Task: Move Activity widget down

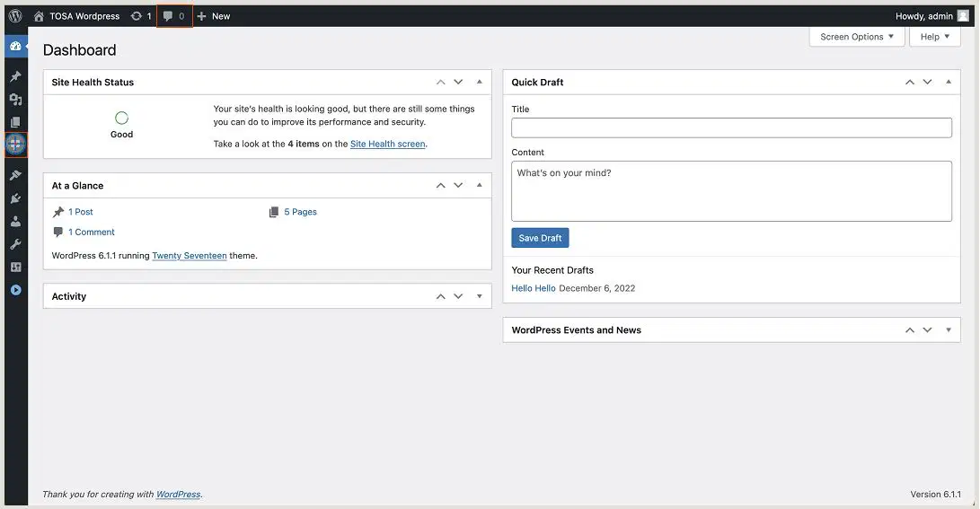Action: click(x=458, y=296)
